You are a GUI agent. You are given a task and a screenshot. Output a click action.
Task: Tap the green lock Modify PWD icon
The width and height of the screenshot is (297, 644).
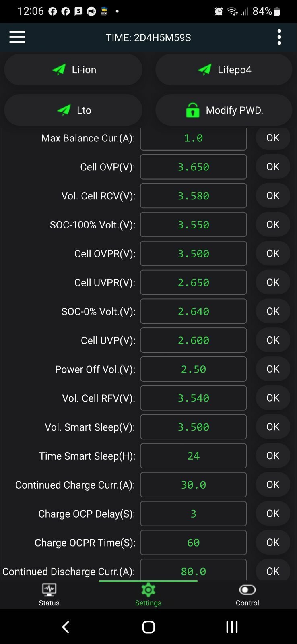(x=193, y=110)
